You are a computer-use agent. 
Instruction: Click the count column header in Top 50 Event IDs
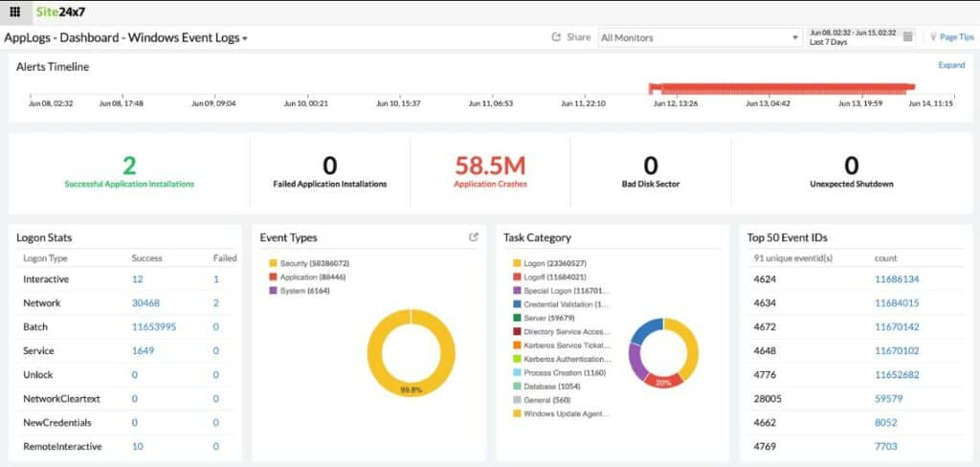pos(885,258)
